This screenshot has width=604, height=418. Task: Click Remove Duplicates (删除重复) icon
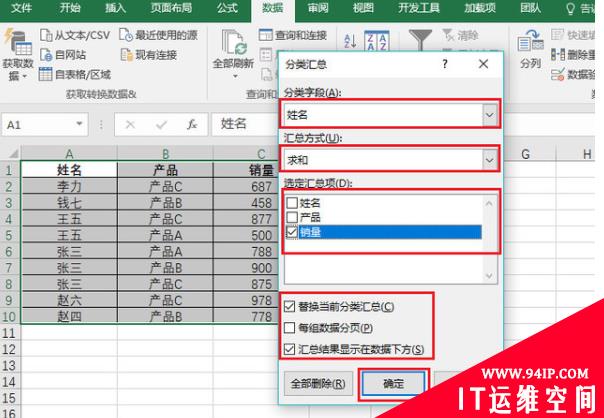(x=557, y=55)
